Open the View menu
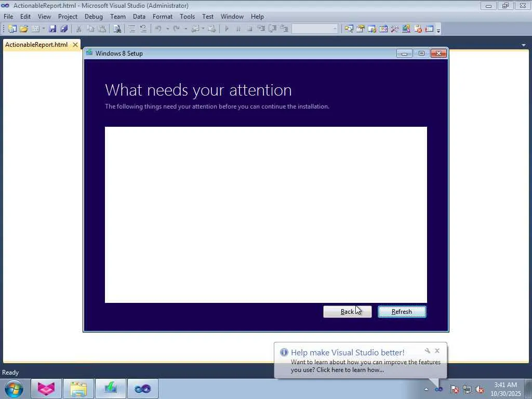 click(44, 16)
